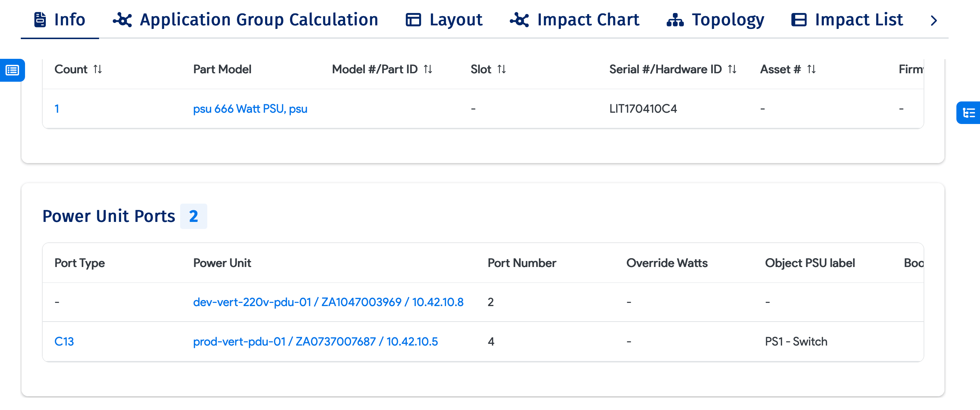The image size is (980, 410).
Task: Sort by Model #/Part ID
Action: coord(428,69)
